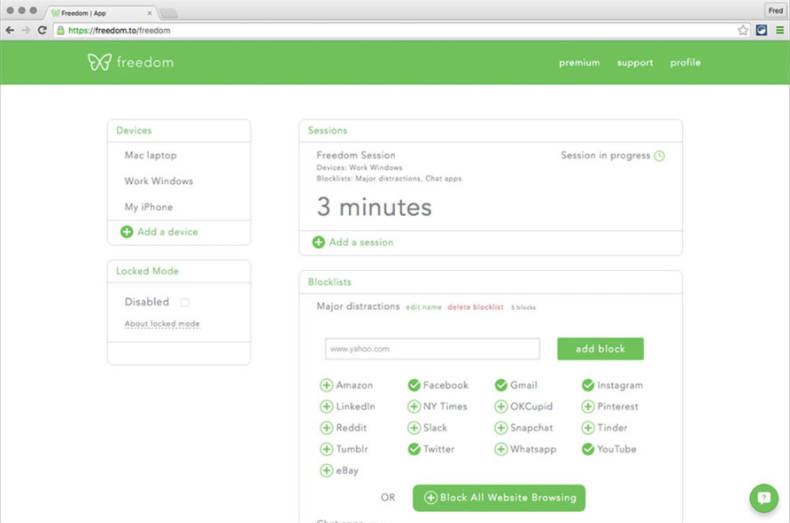790x523 pixels.
Task: Open the Chrome hamburger menu
Action: coord(779,30)
